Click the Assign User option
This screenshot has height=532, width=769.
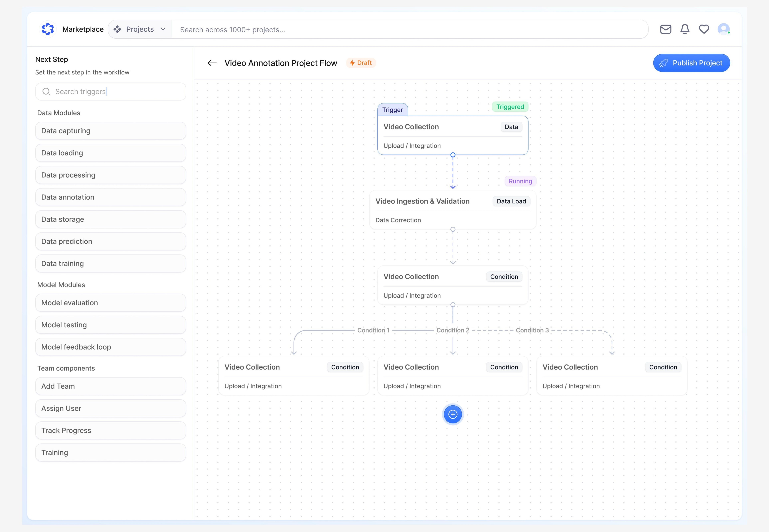click(x=110, y=408)
